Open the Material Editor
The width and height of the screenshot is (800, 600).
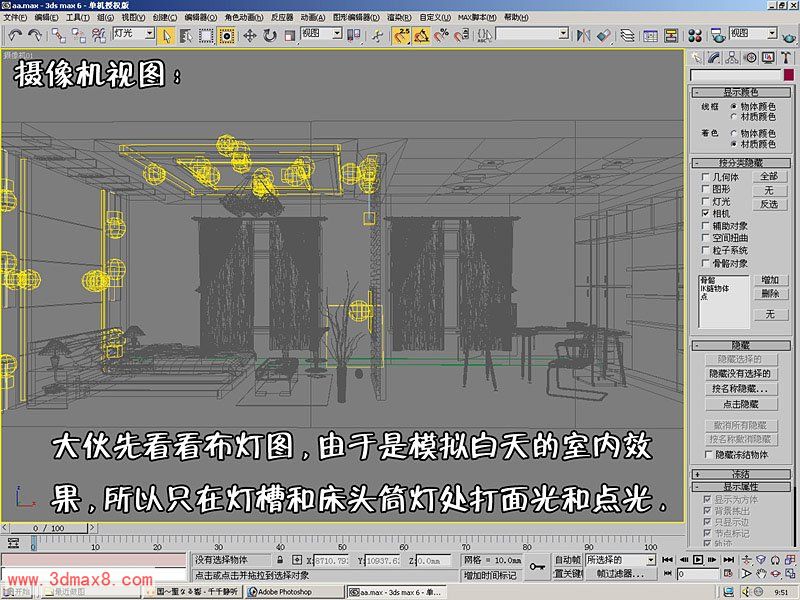[x=695, y=35]
